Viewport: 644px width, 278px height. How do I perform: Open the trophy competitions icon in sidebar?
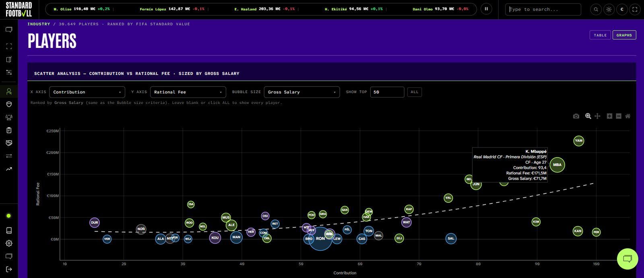(9, 117)
